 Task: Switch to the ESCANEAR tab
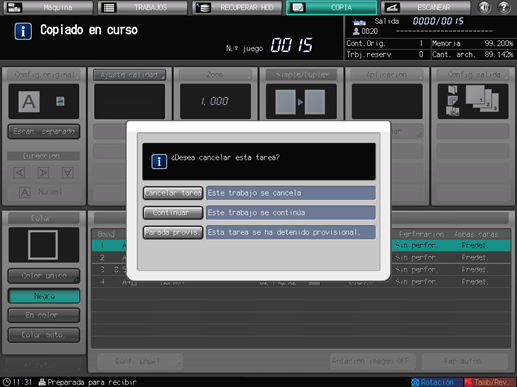(426, 7)
